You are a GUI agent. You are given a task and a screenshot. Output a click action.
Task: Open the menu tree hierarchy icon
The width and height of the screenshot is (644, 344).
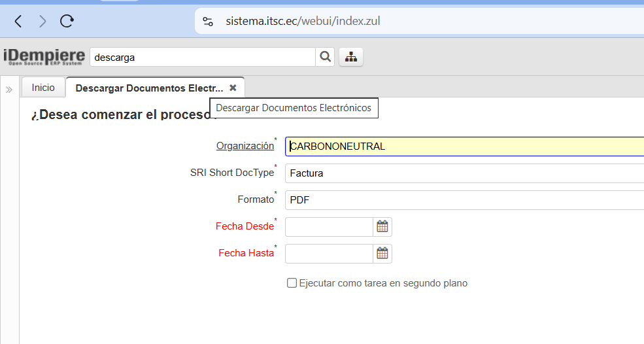tap(351, 57)
